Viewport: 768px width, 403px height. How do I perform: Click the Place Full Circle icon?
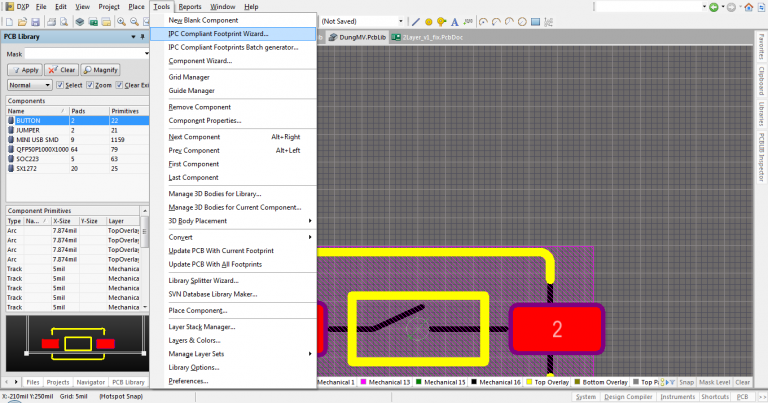pos(521,20)
